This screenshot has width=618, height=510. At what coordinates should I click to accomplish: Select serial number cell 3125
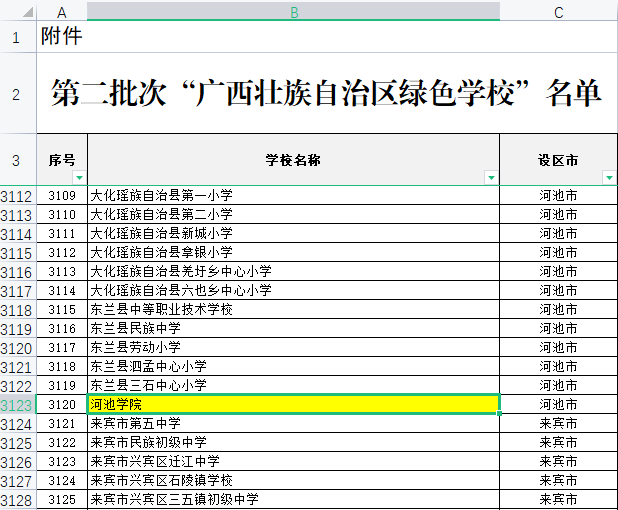click(62, 500)
